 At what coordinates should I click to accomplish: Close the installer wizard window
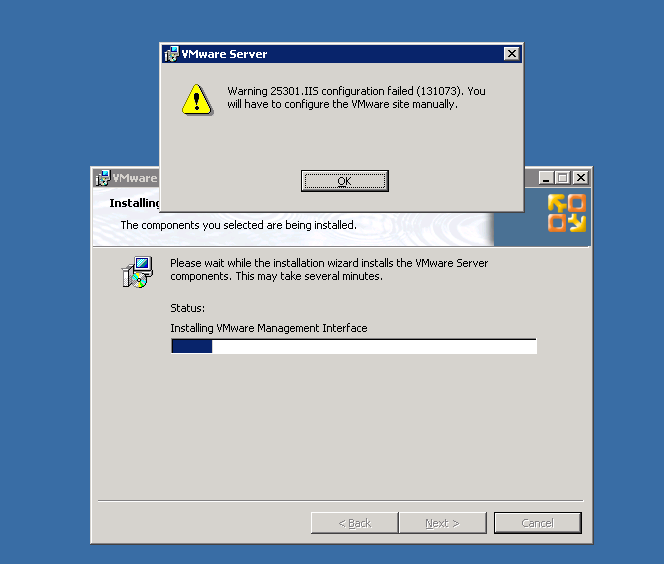coord(581,178)
